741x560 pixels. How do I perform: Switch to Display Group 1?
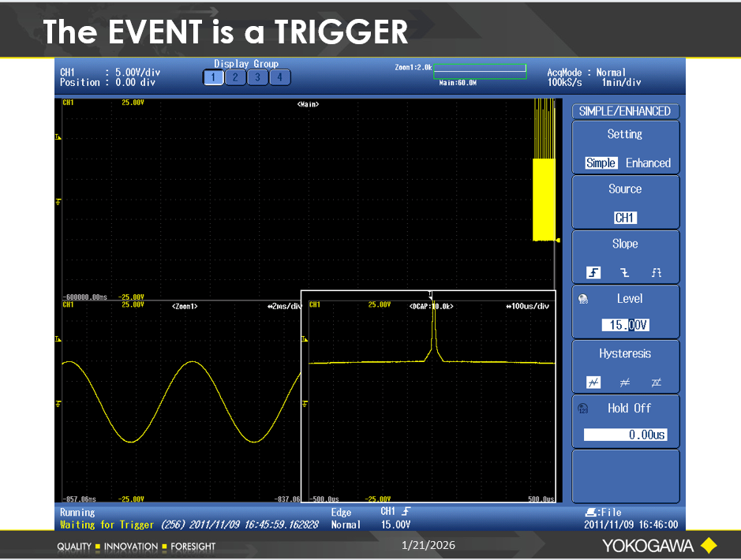pyautogui.click(x=213, y=77)
